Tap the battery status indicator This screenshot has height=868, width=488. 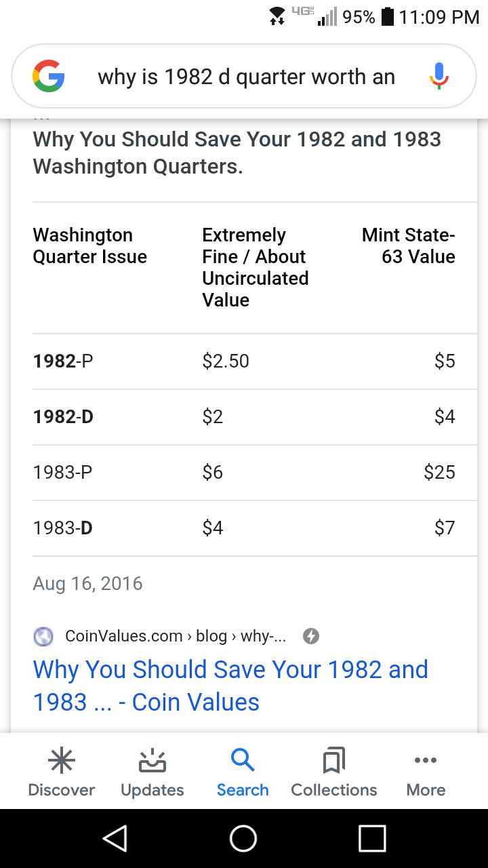(388, 17)
